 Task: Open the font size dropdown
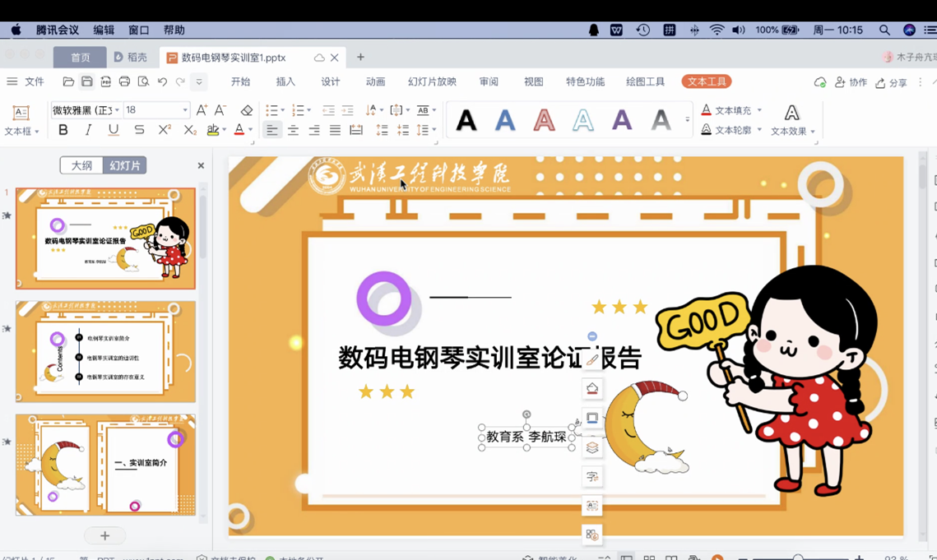pyautogui.click(x=185, y=110)
